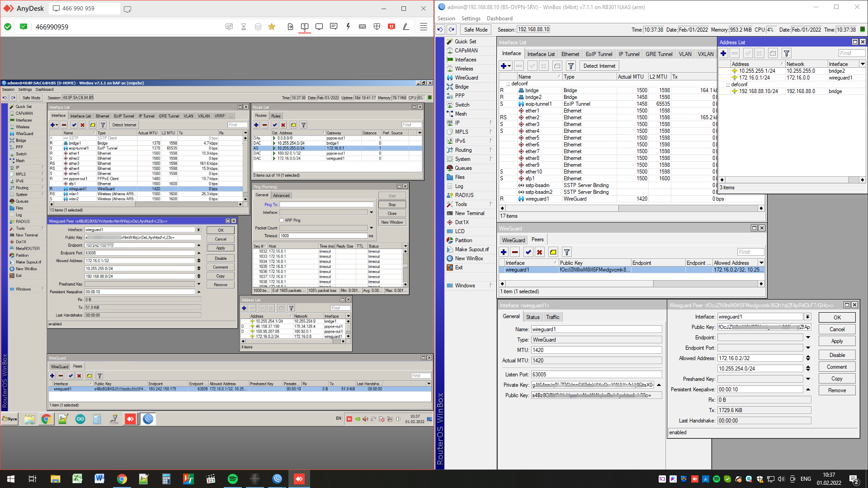Viewport: 868px width, 488px height.
Task: Open column chooser dropdown in BS-OVPN-SRV WireGuard Peers
Action: coord(761,263)
